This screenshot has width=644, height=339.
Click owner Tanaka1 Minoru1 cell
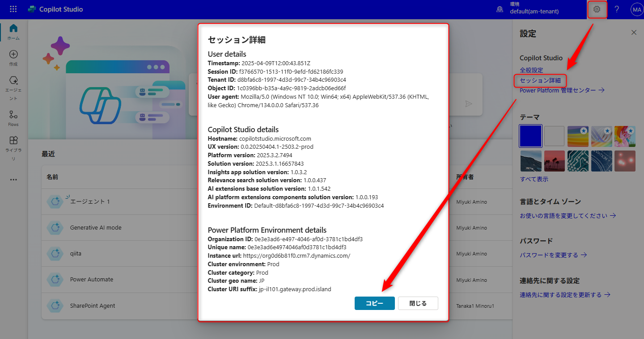point(476,306)
